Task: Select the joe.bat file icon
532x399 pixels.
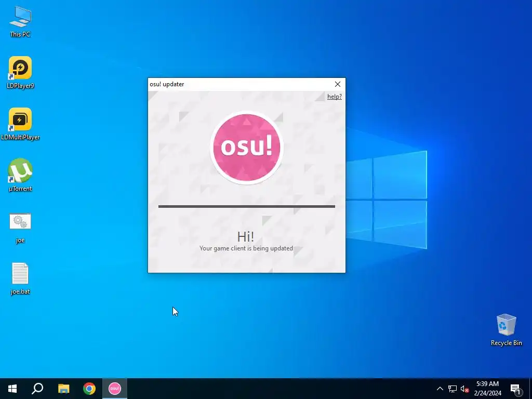Action: pos(20,278)
